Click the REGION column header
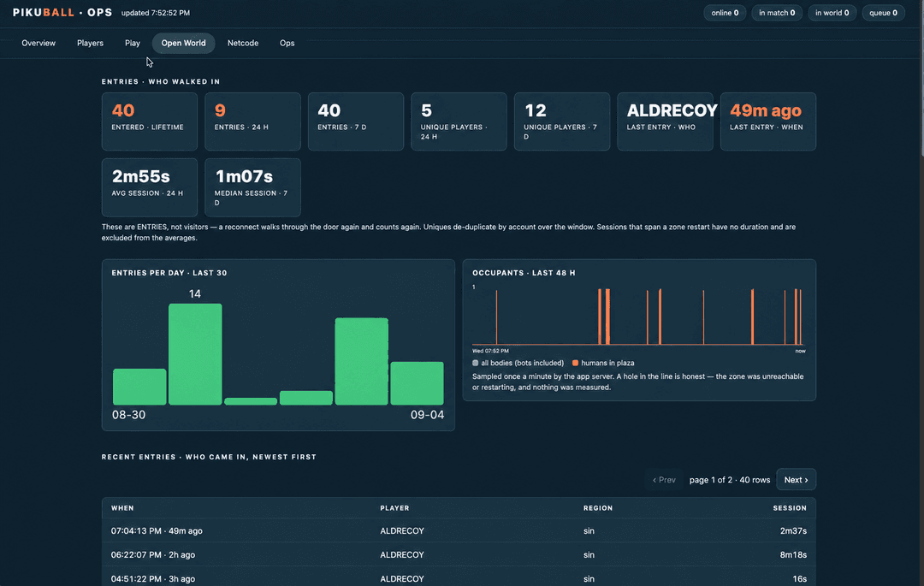Screen dimensions: 924x586 pos(598,507)
